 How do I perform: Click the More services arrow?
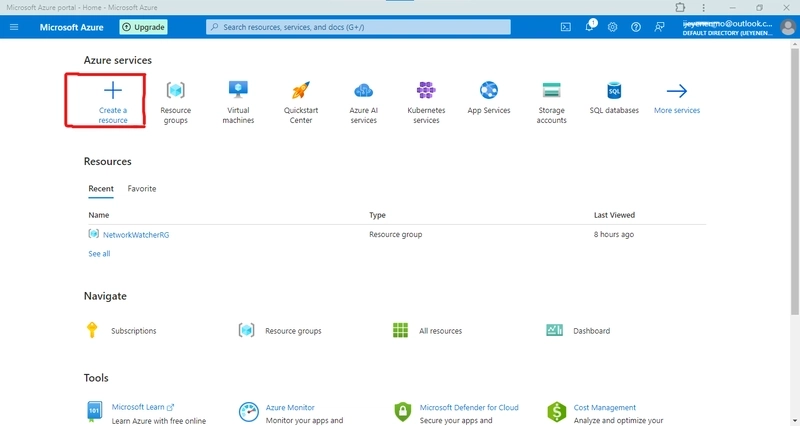coord(677,91)
